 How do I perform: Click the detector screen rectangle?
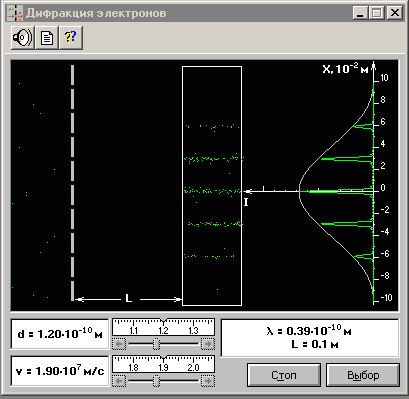click(212, 186)
